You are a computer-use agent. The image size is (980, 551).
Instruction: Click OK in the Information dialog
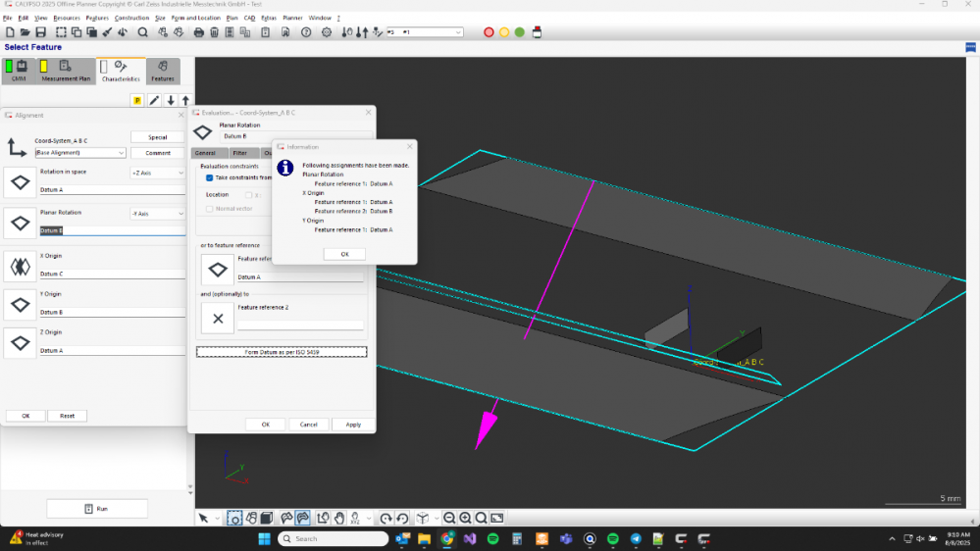(344, 254)
